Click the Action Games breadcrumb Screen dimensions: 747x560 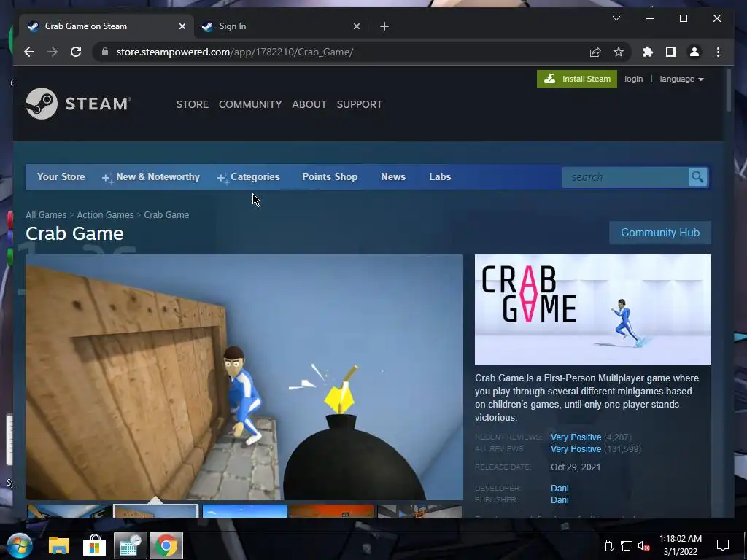[105, 215]
